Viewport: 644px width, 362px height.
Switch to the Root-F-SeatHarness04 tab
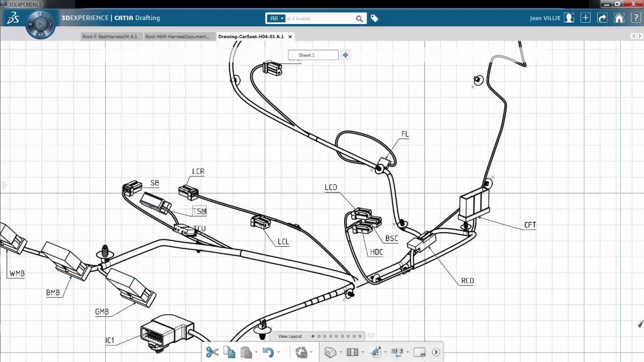point(109,36)
